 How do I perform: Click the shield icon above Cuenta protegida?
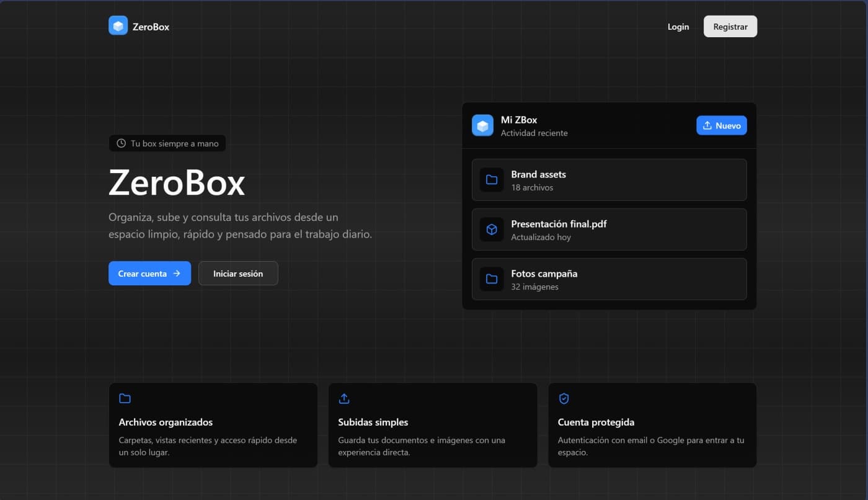pyautogui.click(x=564, y=398)
